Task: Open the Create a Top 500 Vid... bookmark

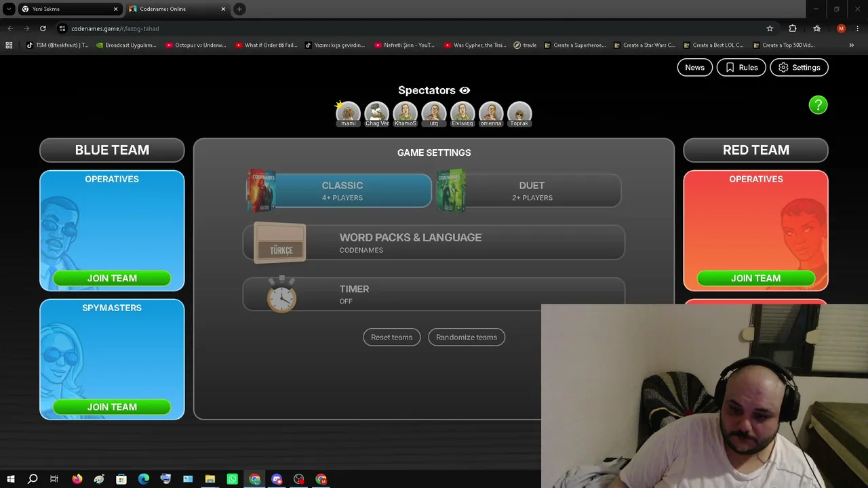Action: click(x=785, y=45)
